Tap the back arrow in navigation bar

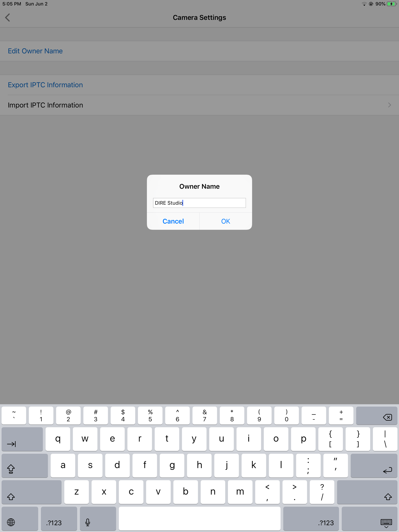click(8, 18)
